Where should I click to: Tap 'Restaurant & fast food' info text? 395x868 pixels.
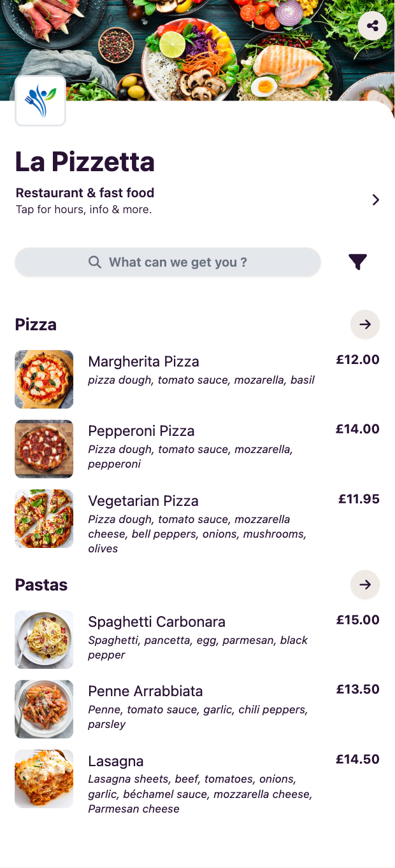tap(85, 193)
